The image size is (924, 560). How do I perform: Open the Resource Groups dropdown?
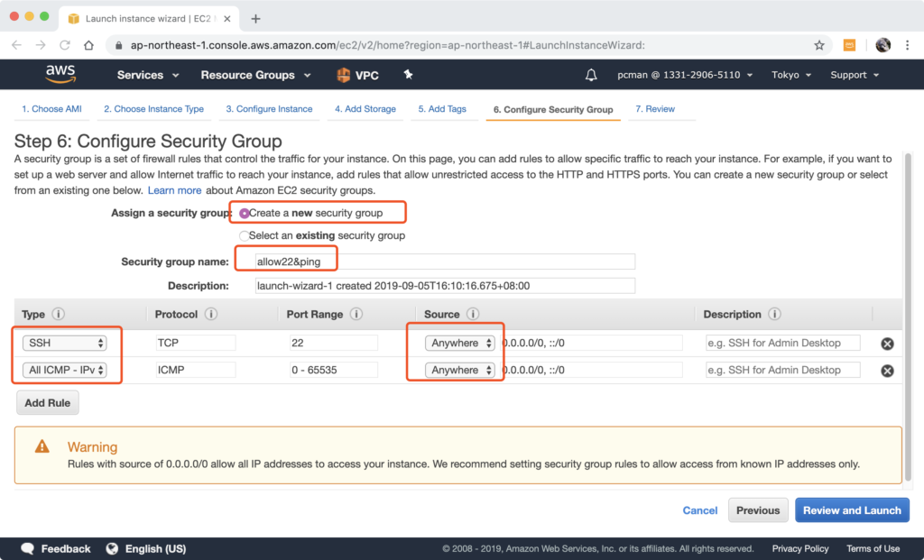tap(255, 75)
